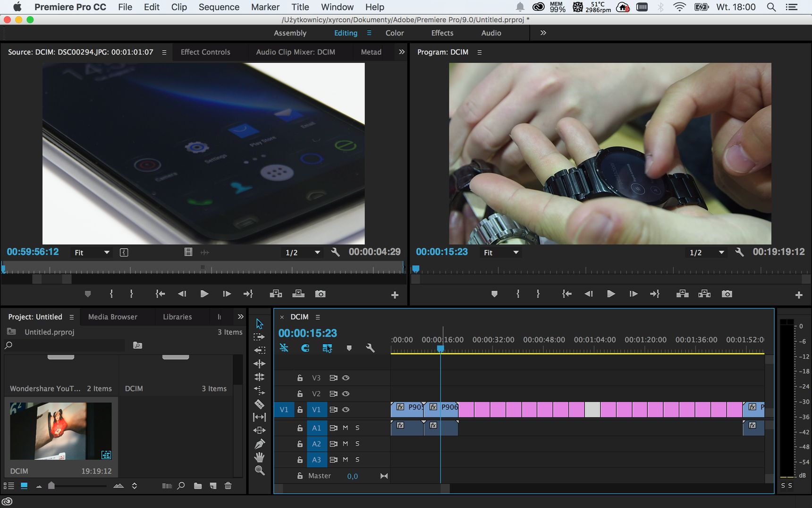Click Overwrite button in Source monitor
Screen dimensions: 812x508
[x=298, y=294]
